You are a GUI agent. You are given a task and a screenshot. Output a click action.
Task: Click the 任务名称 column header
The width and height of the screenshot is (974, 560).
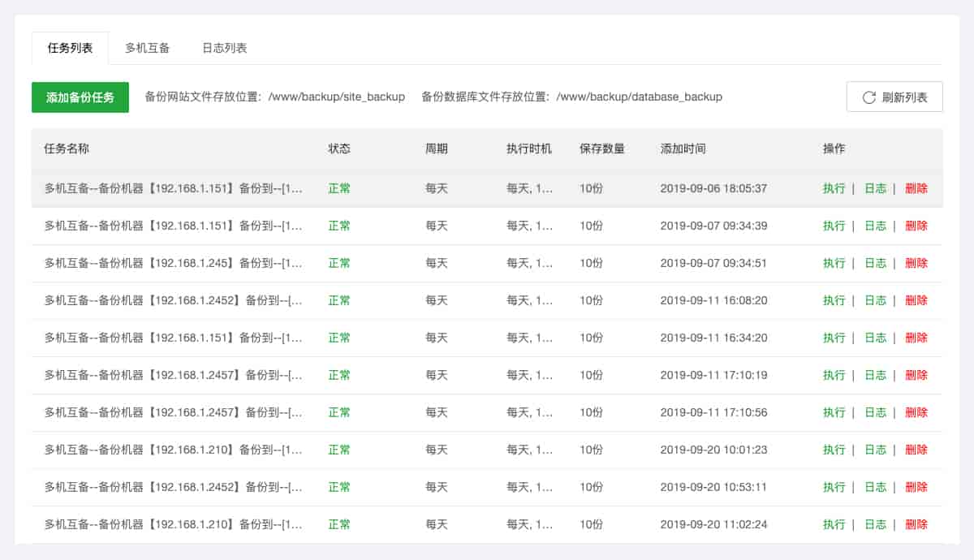(67, 149)
